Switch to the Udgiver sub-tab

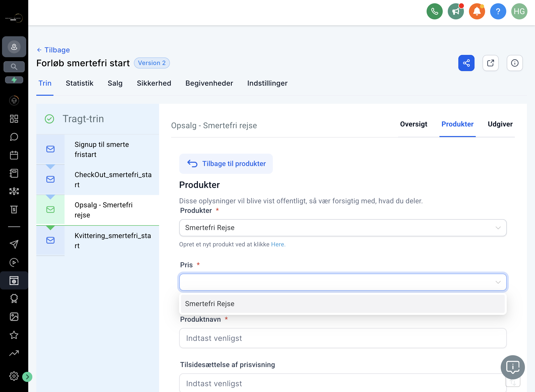pyautogui.click(x=500, y=124)
